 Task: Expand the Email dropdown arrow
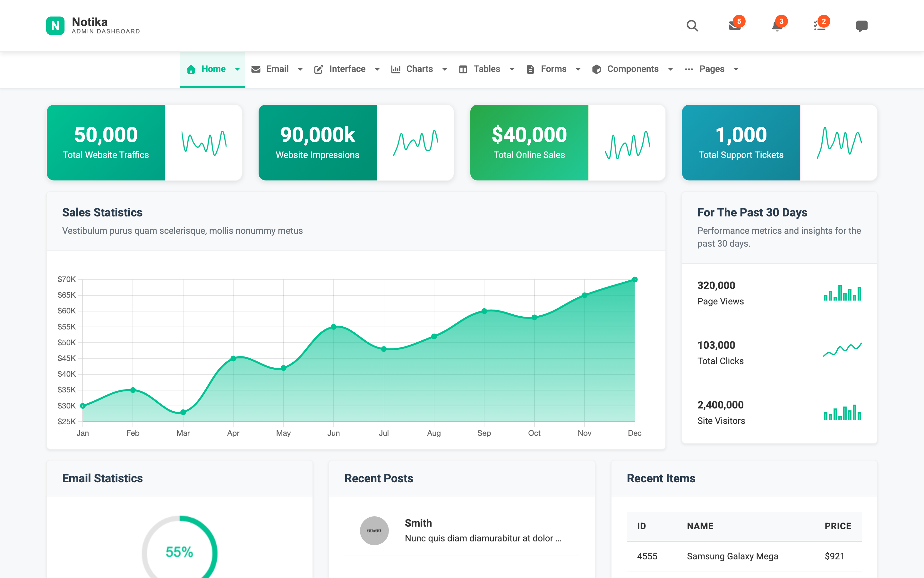pos(300,69)
